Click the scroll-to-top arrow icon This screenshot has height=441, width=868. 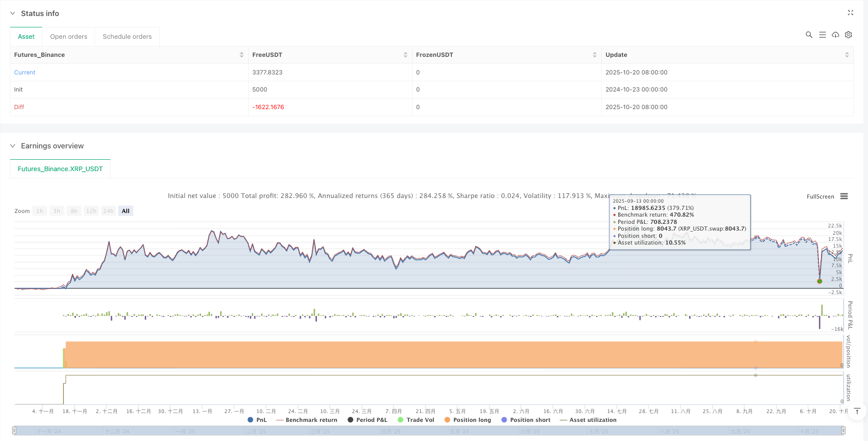coord(857,412)
